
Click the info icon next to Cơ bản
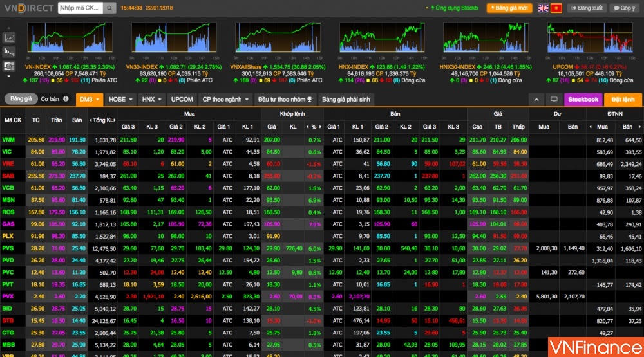tap(66, 99)
